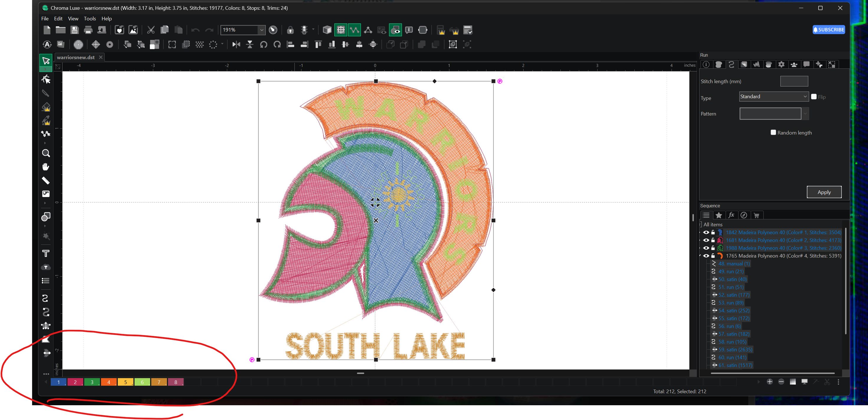
Task: Select the Text tool
Action: pos(46,253)
